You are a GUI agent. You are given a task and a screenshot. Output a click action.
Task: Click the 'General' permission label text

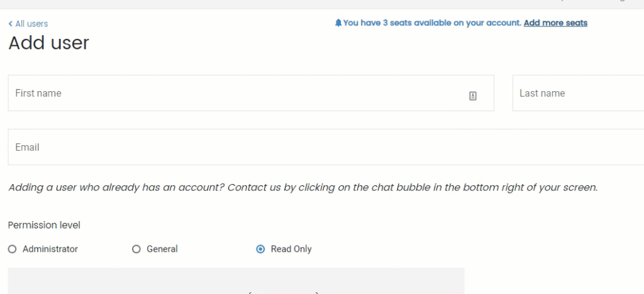[162, 249]
